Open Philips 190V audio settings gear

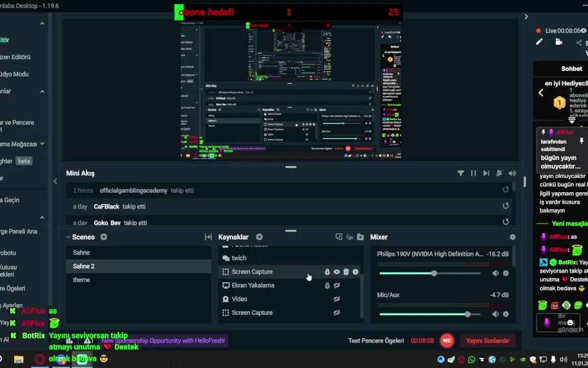coord(506,273)
